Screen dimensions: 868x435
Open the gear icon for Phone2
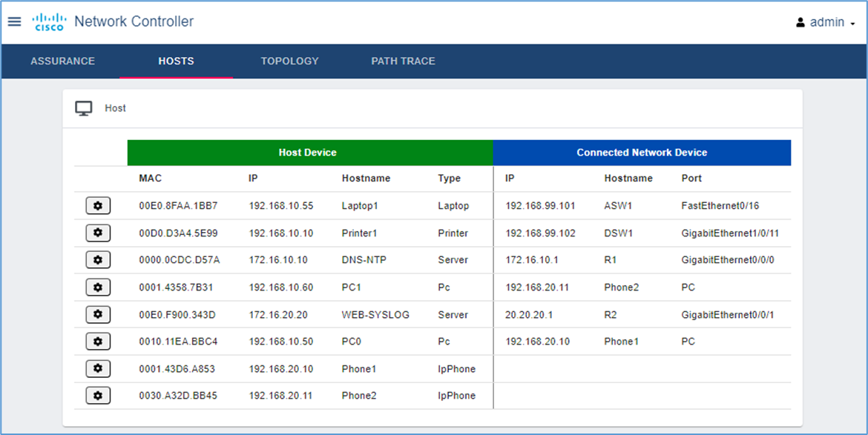[x=98, y=395]
